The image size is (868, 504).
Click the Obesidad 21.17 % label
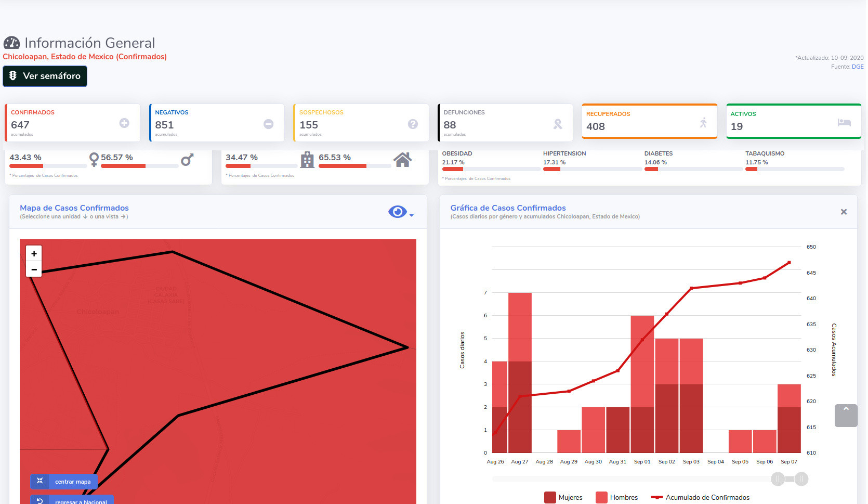pos(457,158)
